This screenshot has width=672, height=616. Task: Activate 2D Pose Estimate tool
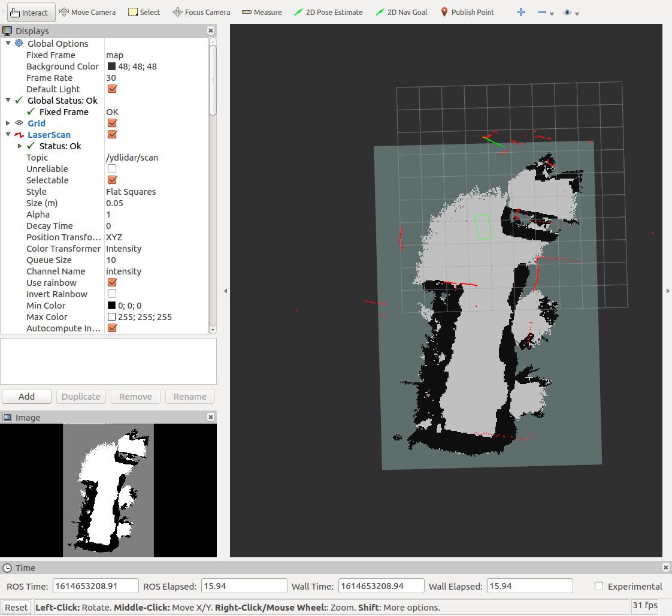329,12
